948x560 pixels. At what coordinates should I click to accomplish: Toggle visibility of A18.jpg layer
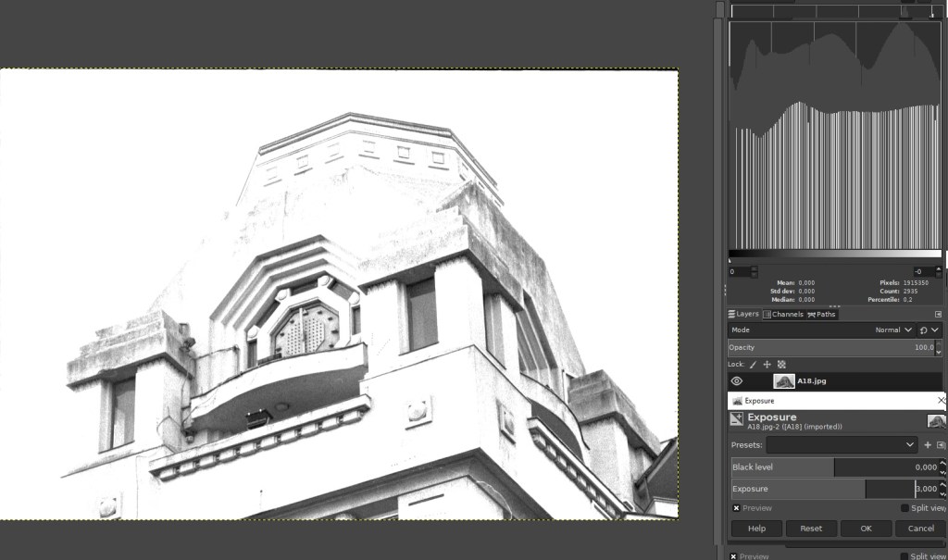point(737,381)
